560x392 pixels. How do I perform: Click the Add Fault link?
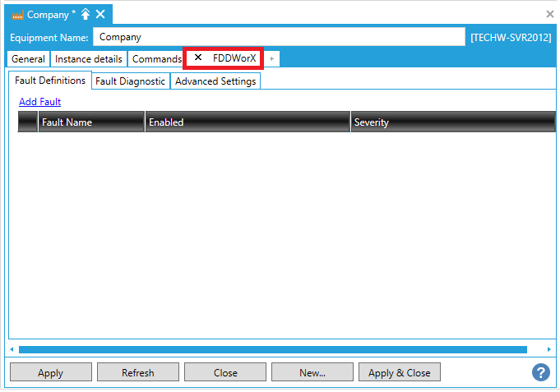pyautogui.click(x=39, y=102)
